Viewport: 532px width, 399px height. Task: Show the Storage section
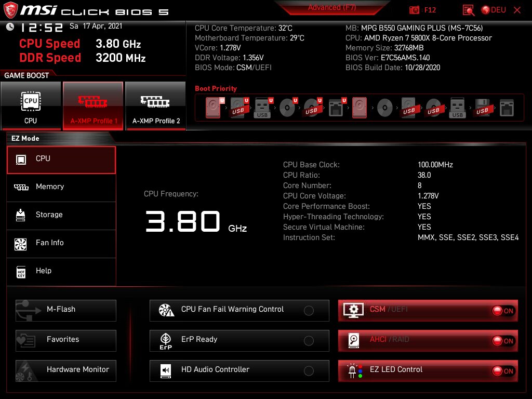point(61,216)
